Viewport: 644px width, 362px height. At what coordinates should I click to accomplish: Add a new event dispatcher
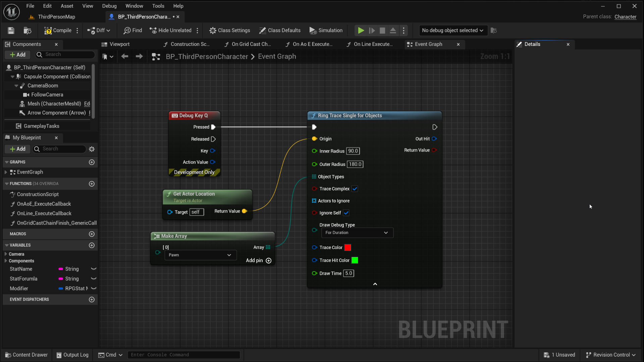click(x=92, y=300)
